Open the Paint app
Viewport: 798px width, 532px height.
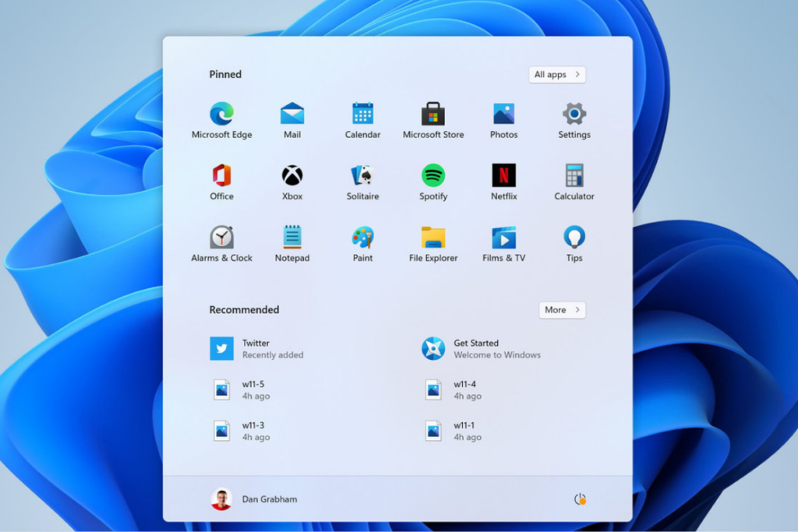(x=362, y=244)
